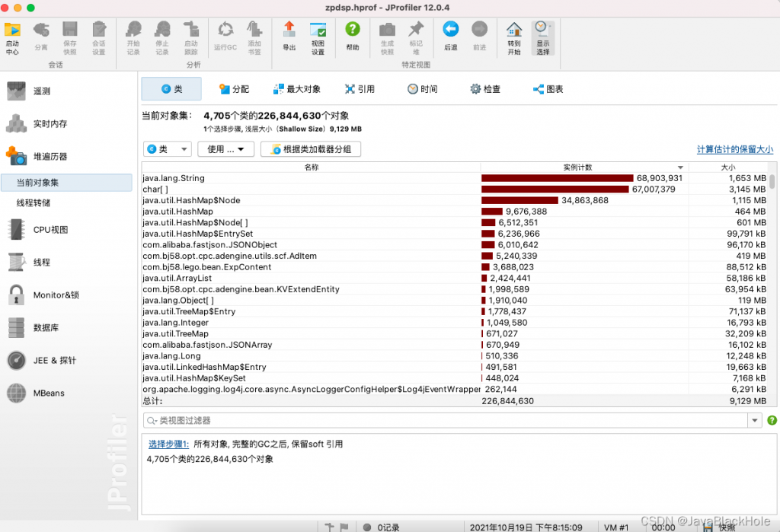Switch to the Graph (图表) view tab

point(548,89)
